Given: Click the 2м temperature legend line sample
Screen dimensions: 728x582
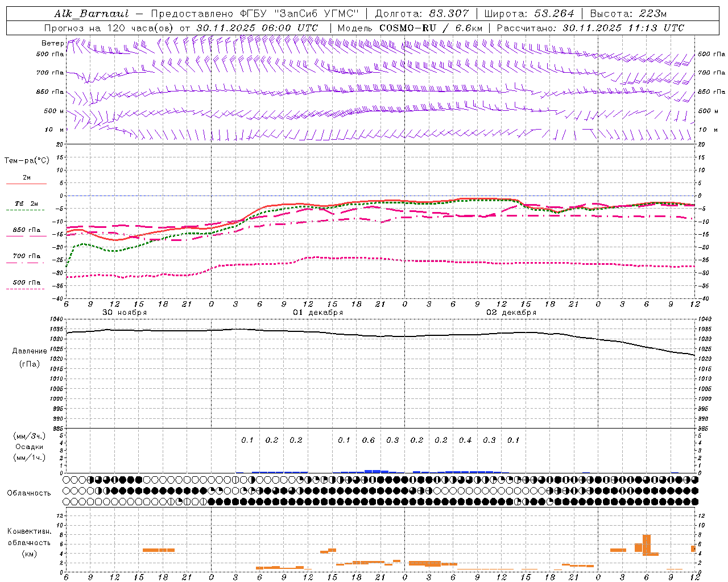Looking at the screenshot, I should tap(26, 184).
